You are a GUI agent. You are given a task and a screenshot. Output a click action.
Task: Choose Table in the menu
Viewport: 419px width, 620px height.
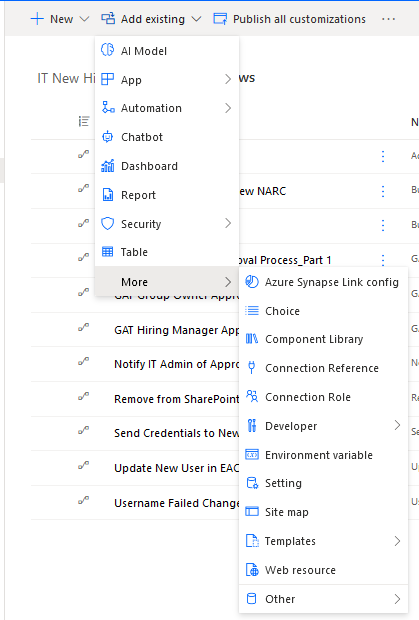coord(167,252)
